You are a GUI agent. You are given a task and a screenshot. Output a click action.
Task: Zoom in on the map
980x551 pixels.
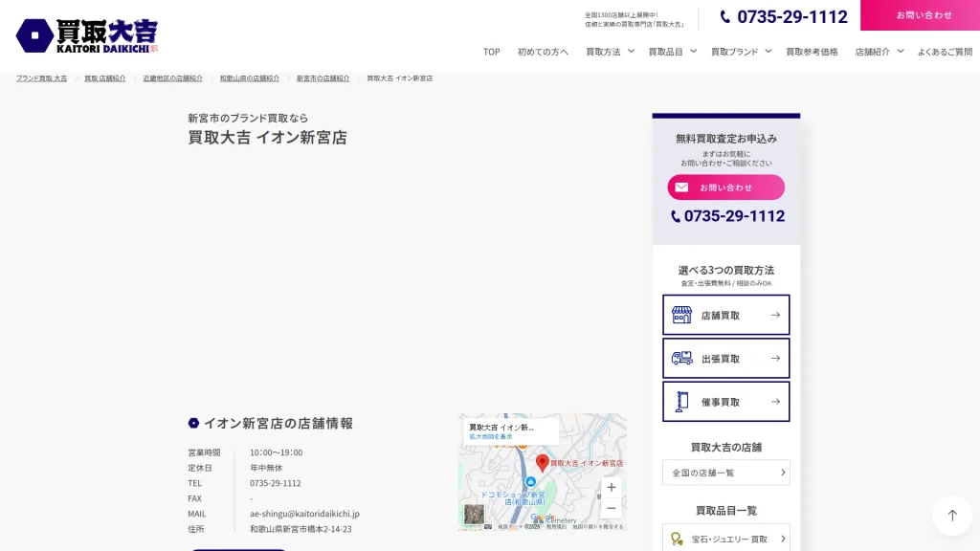[x=612, y=487]
